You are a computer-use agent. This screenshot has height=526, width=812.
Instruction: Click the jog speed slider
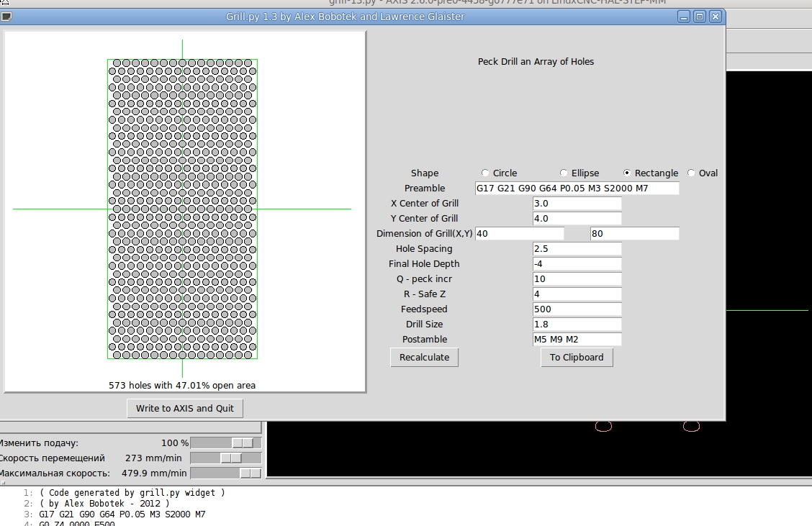[x=226, y=458]
